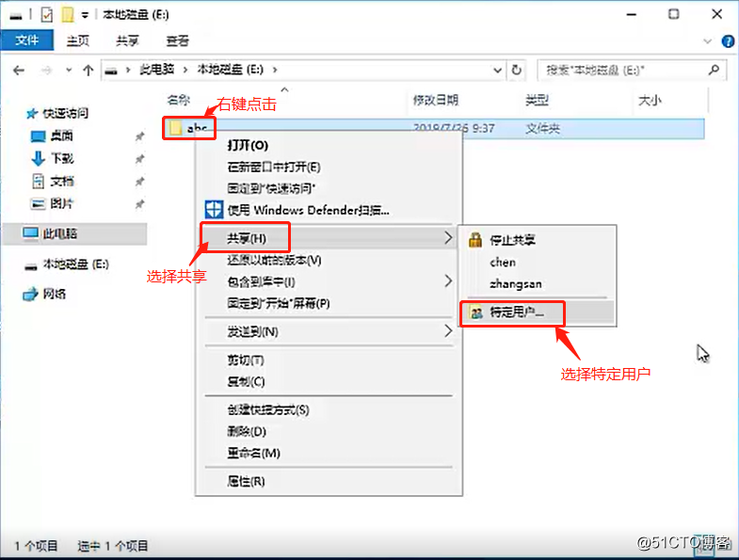Click the search magnifier icon
Viewport: 739px width, 560px height.
tap(714, 71)
